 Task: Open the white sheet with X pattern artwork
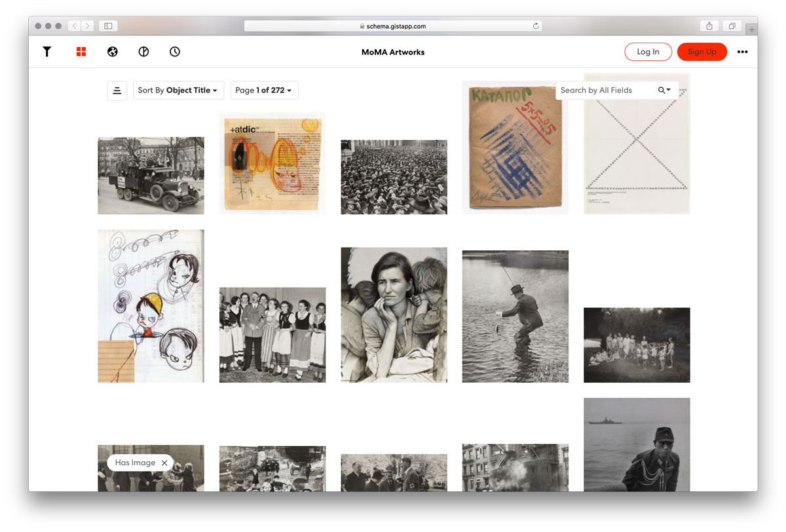point(637,143)
